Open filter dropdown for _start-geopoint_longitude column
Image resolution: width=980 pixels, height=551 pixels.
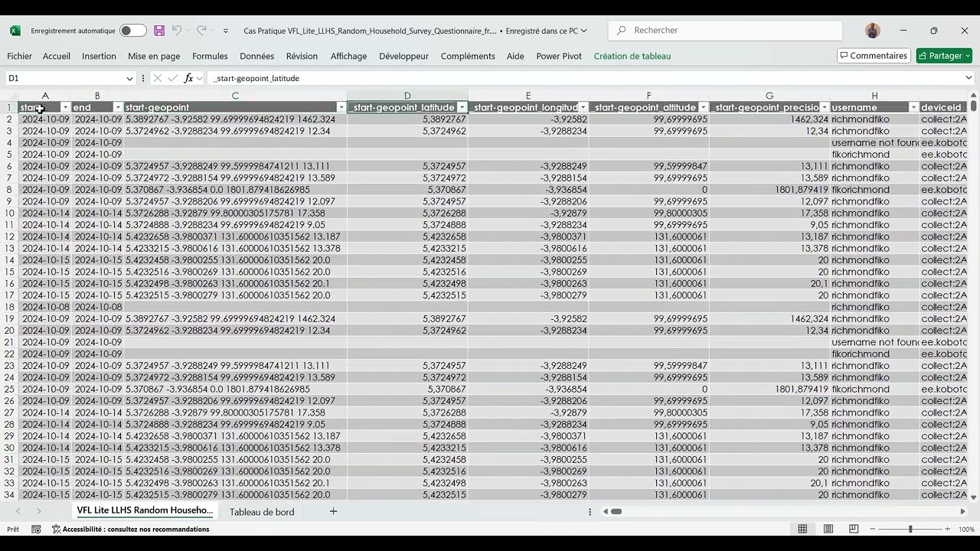[x=583, y=107]
